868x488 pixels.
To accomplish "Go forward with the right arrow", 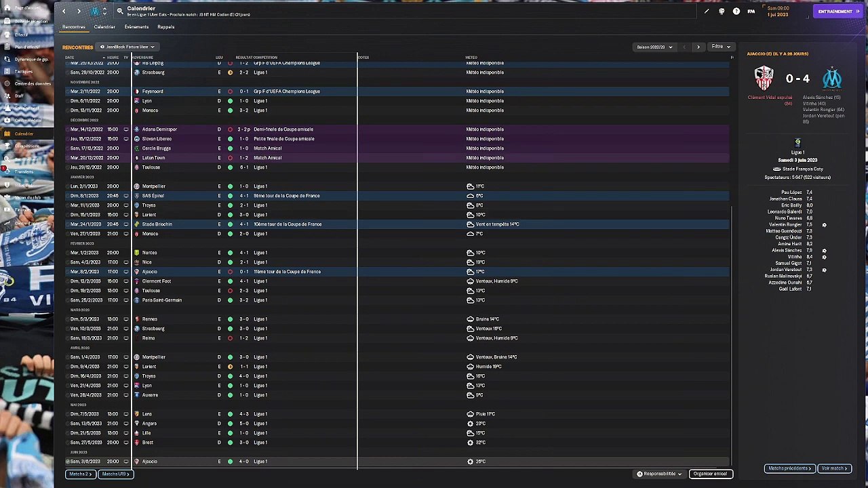I will (79, 11).
